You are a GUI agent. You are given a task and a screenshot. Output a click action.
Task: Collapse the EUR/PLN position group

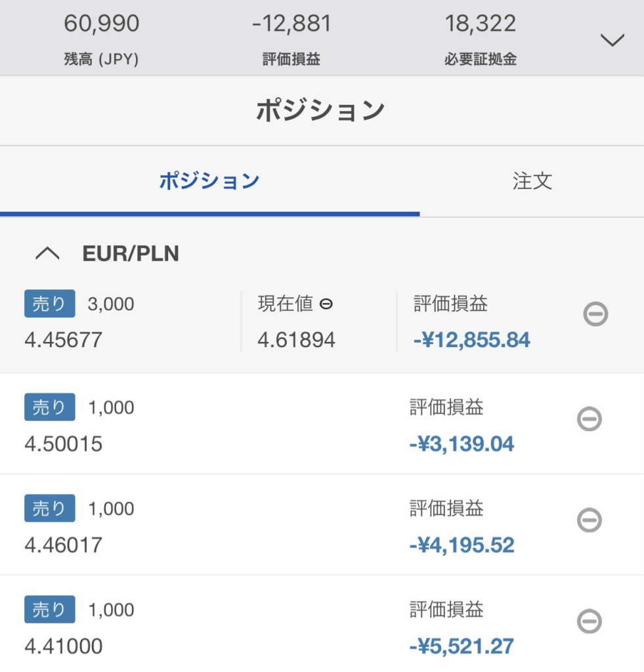(x=47, y=254)
